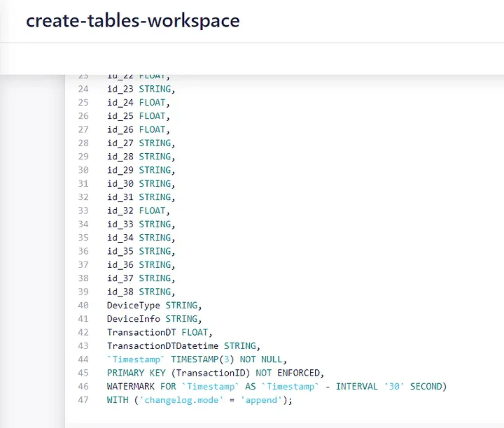Select the DeviceType column name
The height and width of the screenshot is (428, 504).
(134, 305)
